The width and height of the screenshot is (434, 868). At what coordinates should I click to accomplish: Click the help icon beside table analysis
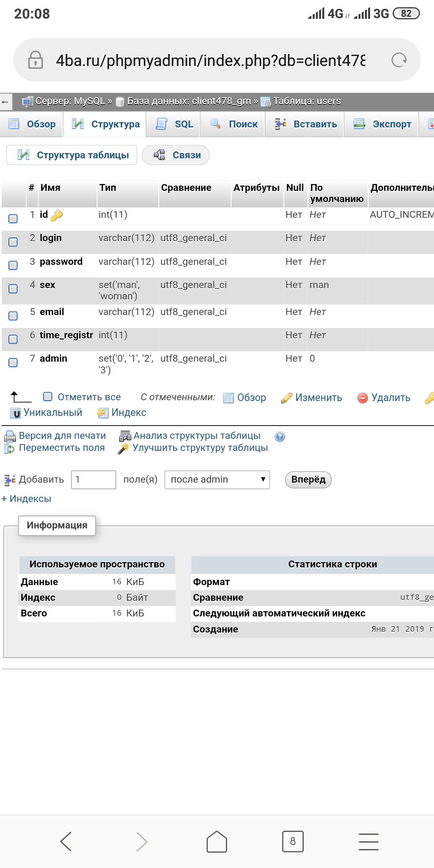click(x=280, y=436)
